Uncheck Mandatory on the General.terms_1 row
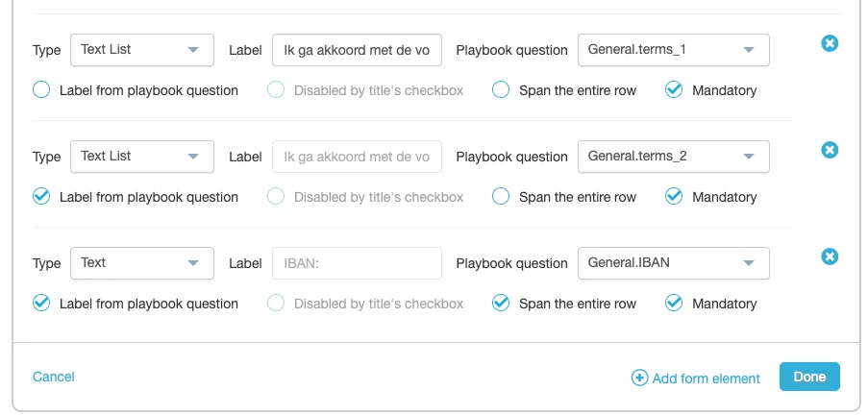This screenshot has width=868, height=415. pyautogui.click(x=674, y=90)
